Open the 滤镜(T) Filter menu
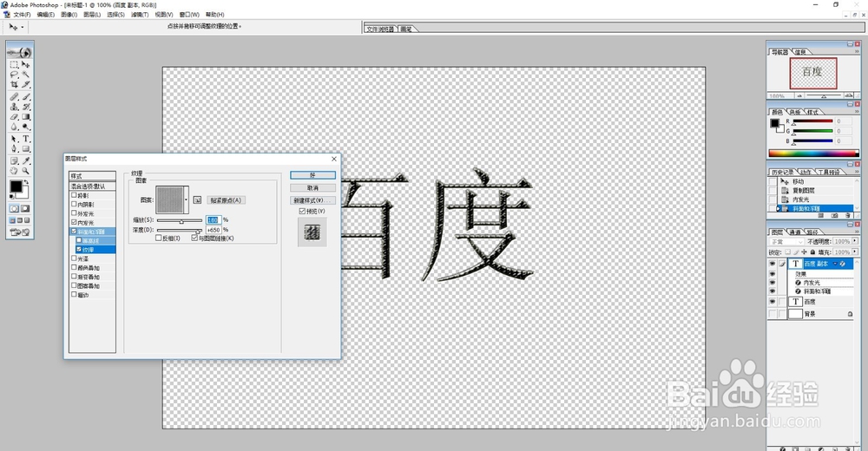Viewport: 868px width, 451px height. point(140,15)
